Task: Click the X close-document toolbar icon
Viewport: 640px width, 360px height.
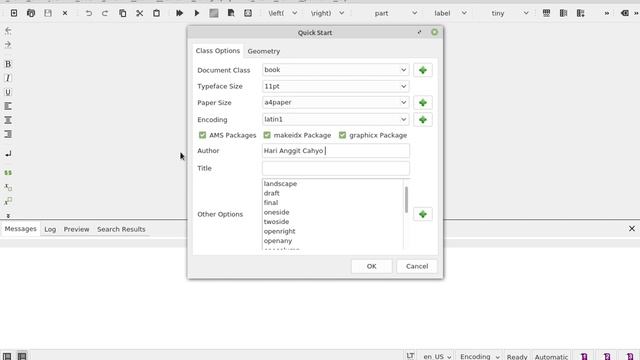Action: point(65,13)
